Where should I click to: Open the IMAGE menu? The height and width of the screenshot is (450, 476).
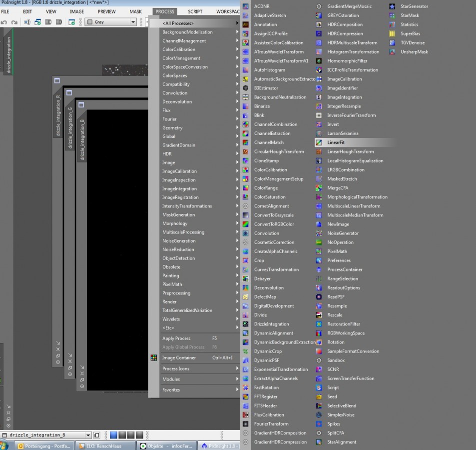pos(77,11)
